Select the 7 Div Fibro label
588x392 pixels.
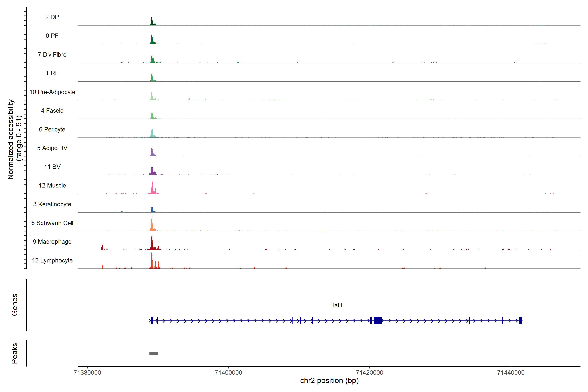(52, 55)
